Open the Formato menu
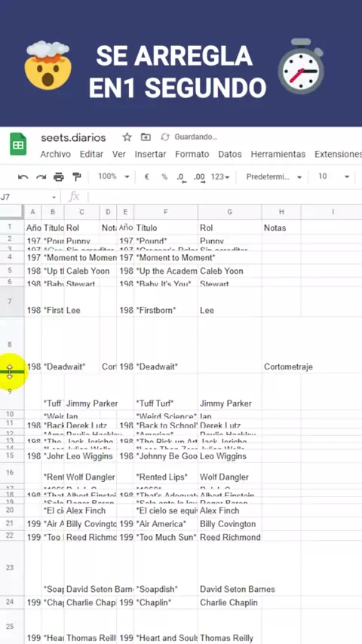Image resolution: width=362 pixels, height=644 pixels. click(192, 155)
